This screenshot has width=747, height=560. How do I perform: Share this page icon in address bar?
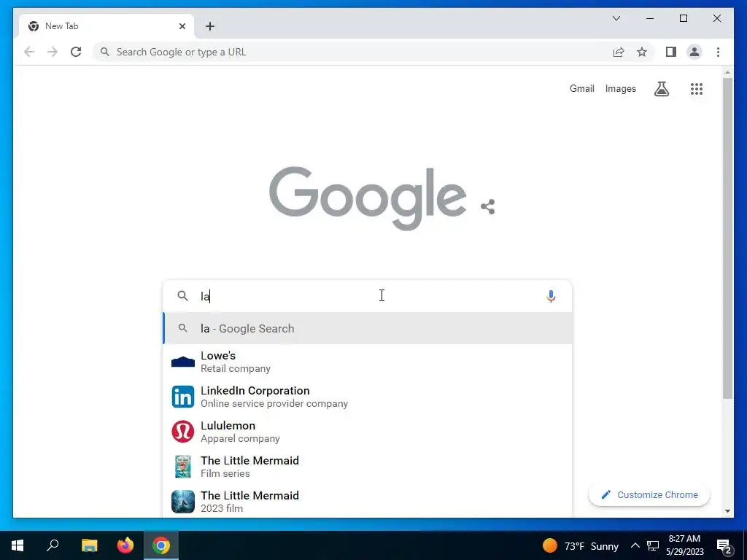619,52
